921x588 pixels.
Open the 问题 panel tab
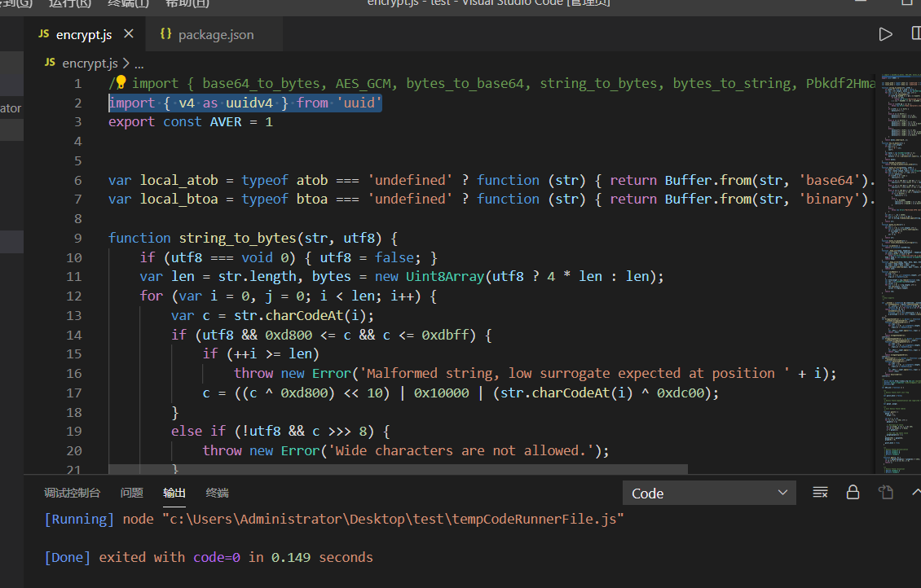tap(131, 493)
